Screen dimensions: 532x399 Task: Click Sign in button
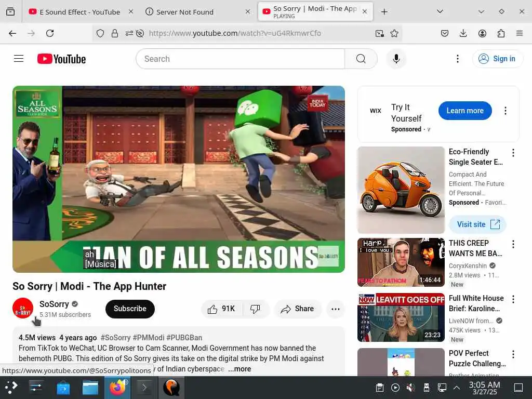click(497, 59)
